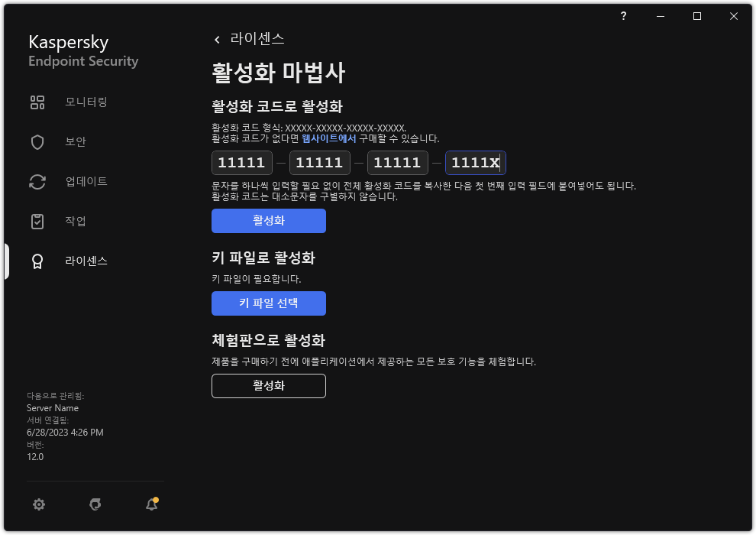
Task: Select the last activation code field showing 1111X
Action: pyautogui.click(x=475, y=162)
